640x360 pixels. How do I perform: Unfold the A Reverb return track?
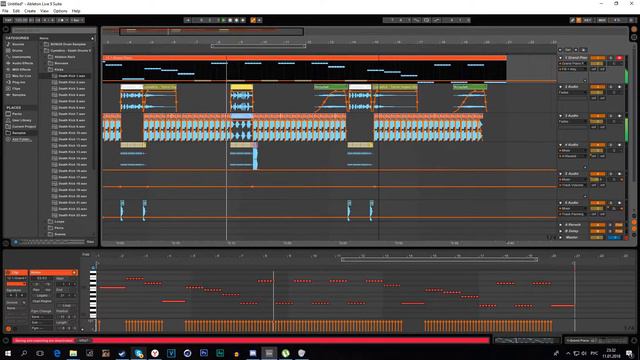(x=560, y=225)
